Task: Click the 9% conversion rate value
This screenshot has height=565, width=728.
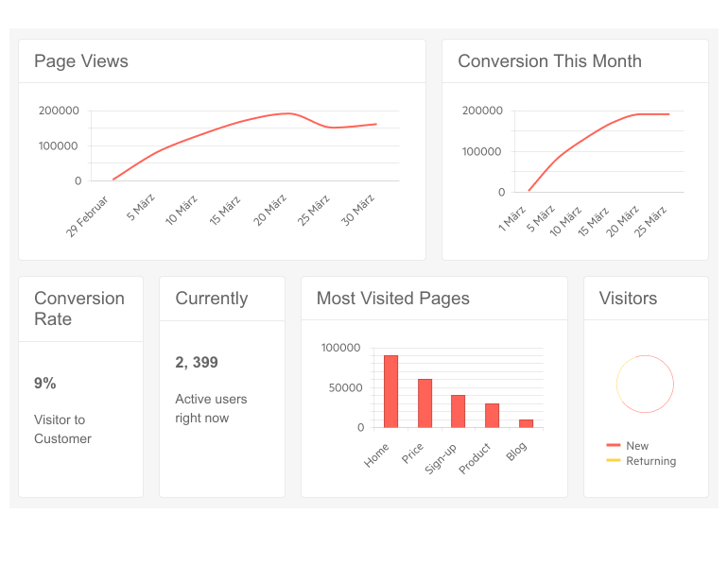Action: [x=45, y=384]
